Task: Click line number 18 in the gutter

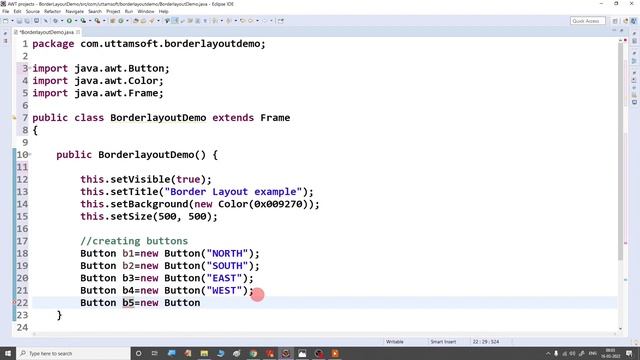Action: [22, 253]
